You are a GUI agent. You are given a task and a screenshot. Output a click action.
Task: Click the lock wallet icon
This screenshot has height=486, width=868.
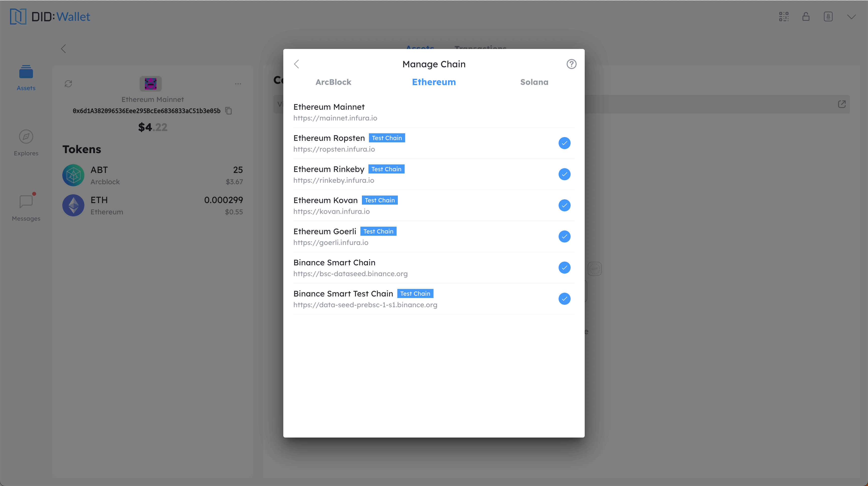coord(806,17)
